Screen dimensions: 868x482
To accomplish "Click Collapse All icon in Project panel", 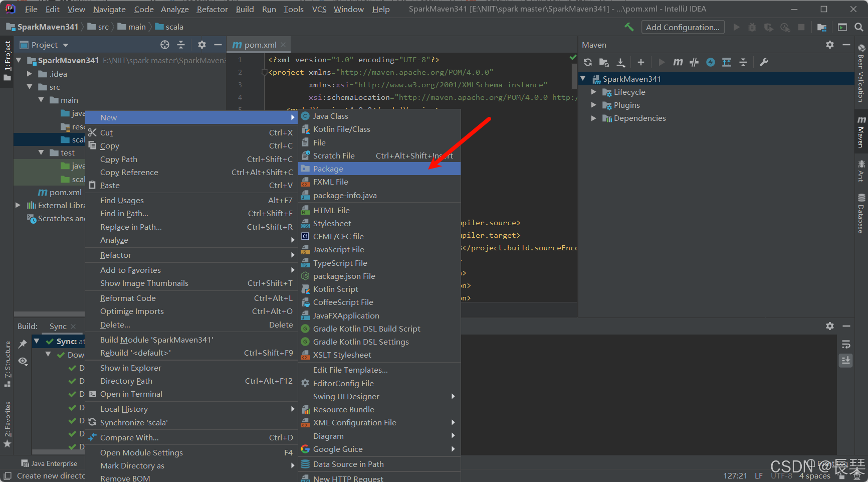I will [181, 45].
